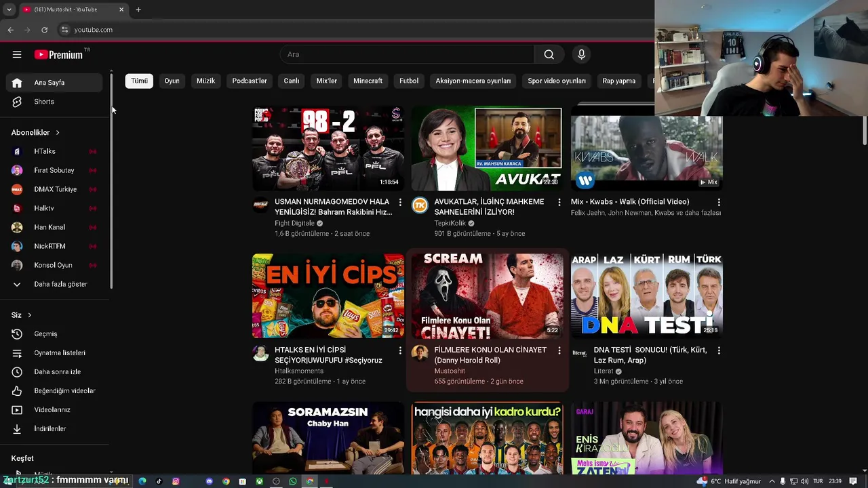The width and height of the screenshot is (868, 488).
Task: Open the DNA TESTİ thumbnail
Action: click(647, 296)
